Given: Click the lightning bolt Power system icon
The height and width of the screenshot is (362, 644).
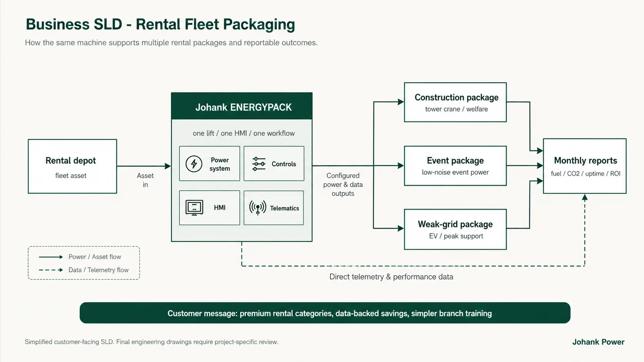Looking at the screenshot, I should (194, 164).
